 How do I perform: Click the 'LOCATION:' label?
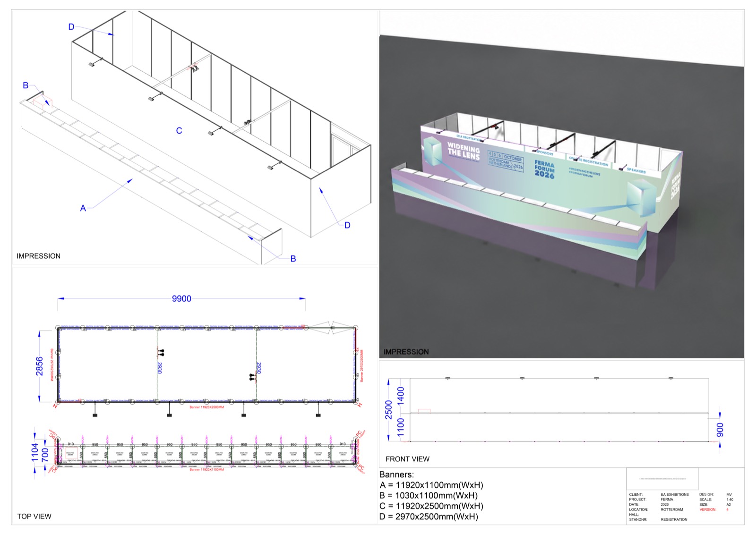pyautogui.click(x=638, y=509)
